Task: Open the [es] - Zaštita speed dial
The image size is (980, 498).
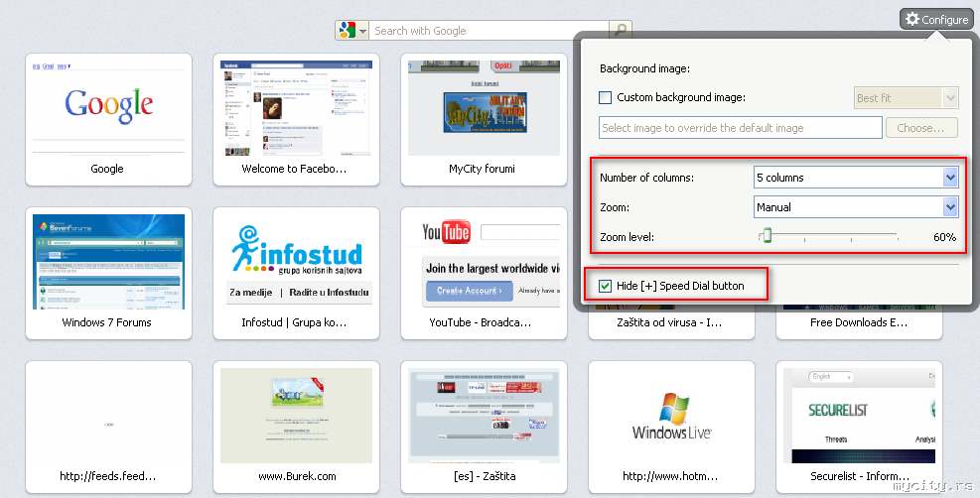Action: point(484,427)
